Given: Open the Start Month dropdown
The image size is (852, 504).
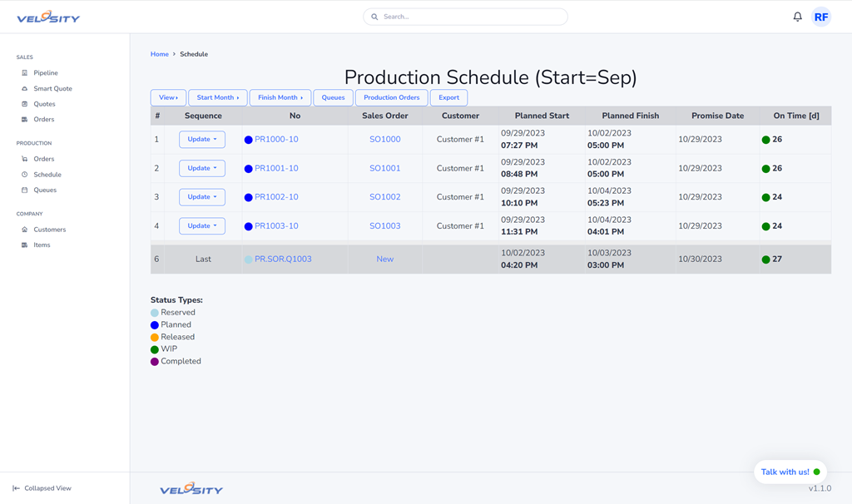Looking at the screenshot, I should 217,97.
